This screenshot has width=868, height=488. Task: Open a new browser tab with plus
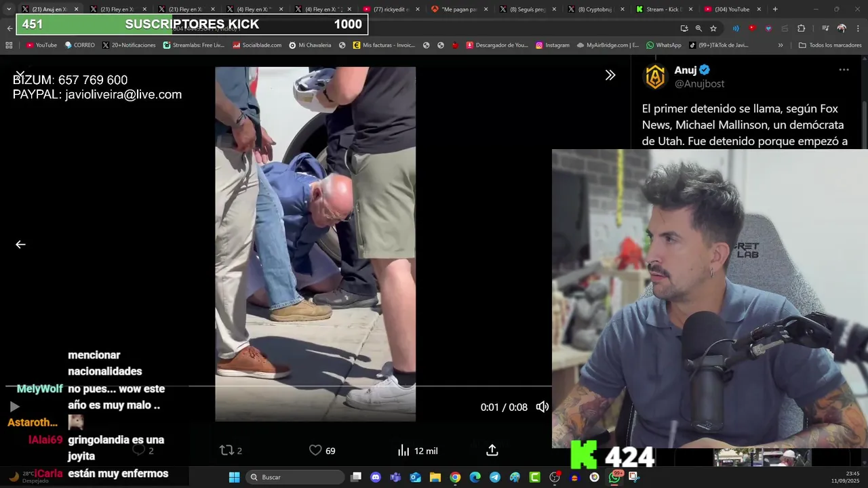(x=775, y=9)
